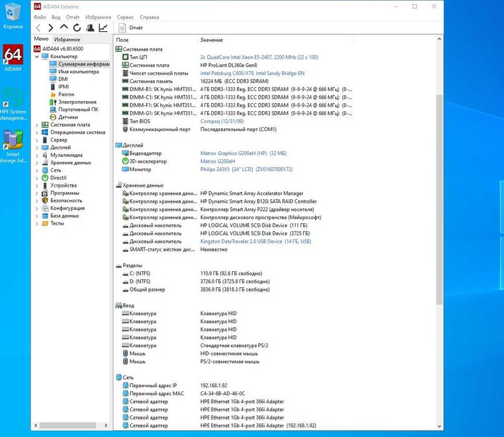Open the graph chart toolbar icon
Screen dimensions: 504x437
tap(103, 28)
